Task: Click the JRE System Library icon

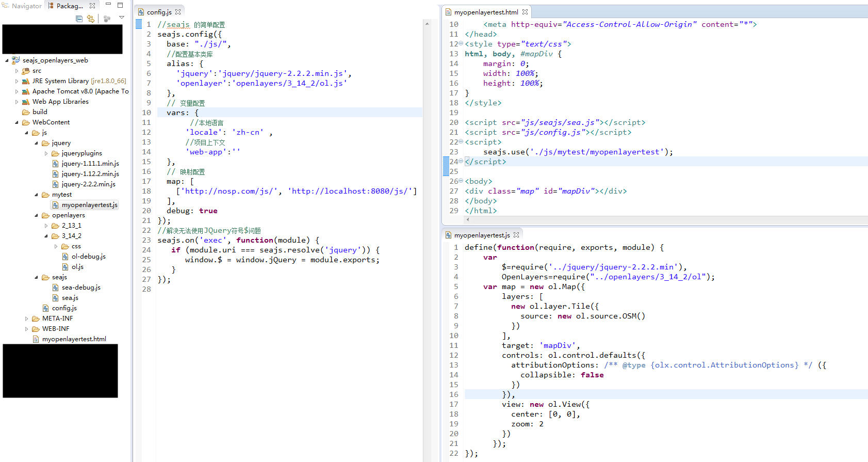Action: click(x=26, y=81)
